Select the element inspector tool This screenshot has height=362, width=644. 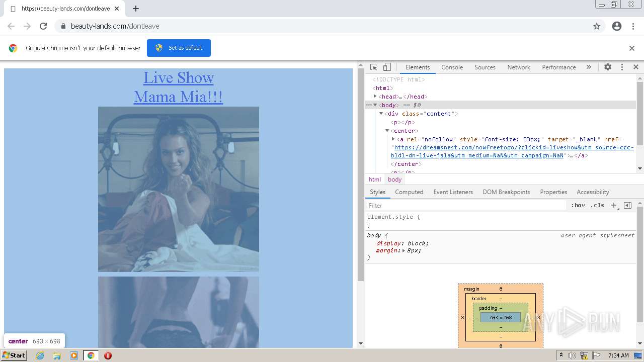(x=373, y=67)
